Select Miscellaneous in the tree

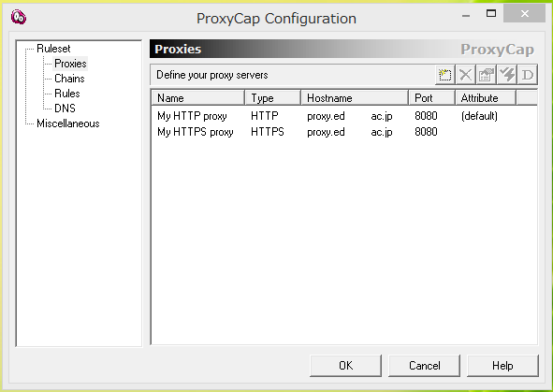(x=68, y=123)
